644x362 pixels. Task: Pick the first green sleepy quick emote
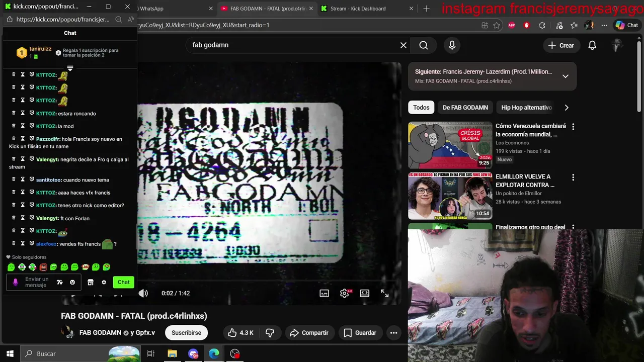pyautogui.click(x=11, y=267)
